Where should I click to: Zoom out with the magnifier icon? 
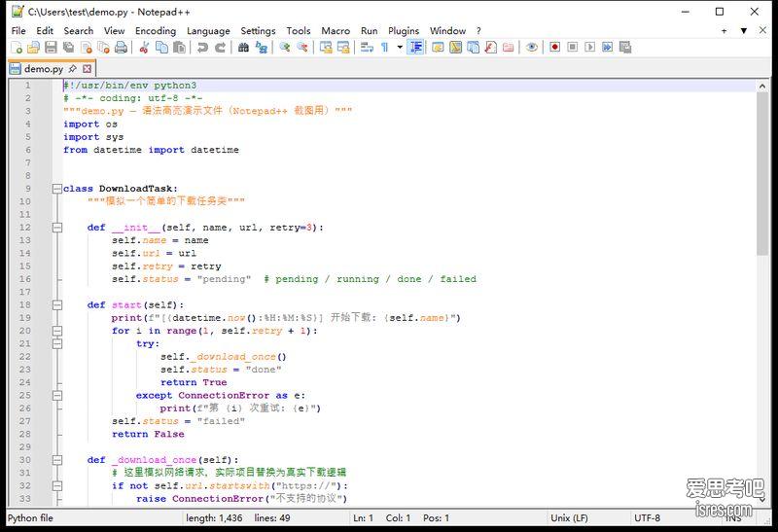coord(302,47)
